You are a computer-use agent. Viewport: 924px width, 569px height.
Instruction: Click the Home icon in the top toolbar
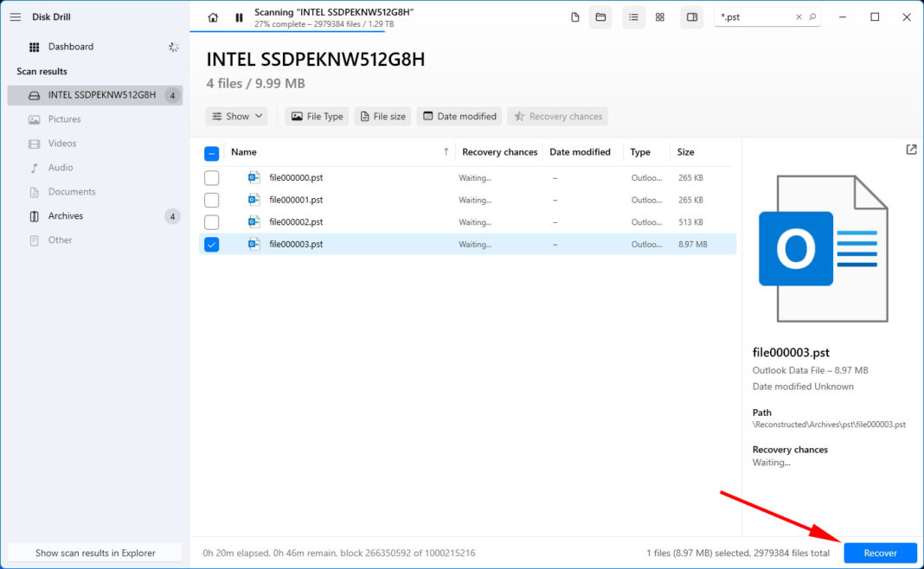pyautogui.click(x=213, y=16)
